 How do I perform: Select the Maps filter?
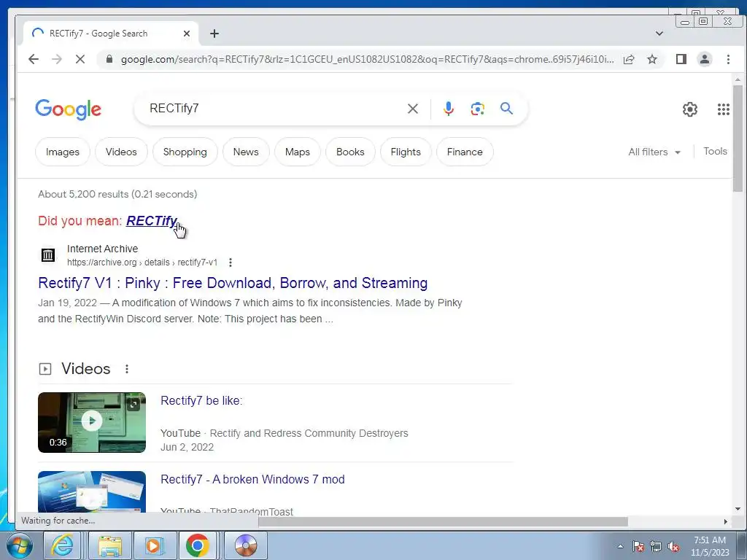click(298, 152)
